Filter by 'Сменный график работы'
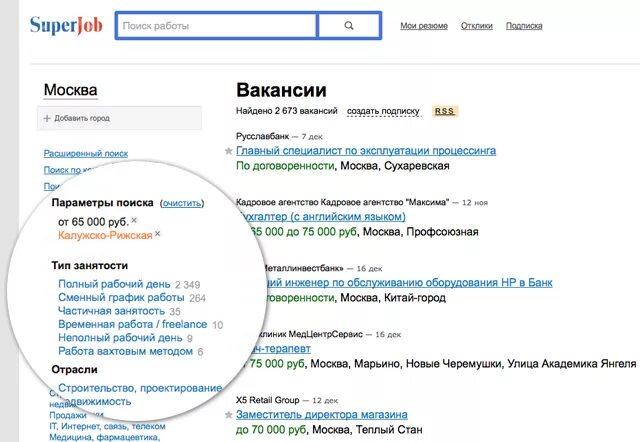This screenshot has height=442, width=640. 121,298
